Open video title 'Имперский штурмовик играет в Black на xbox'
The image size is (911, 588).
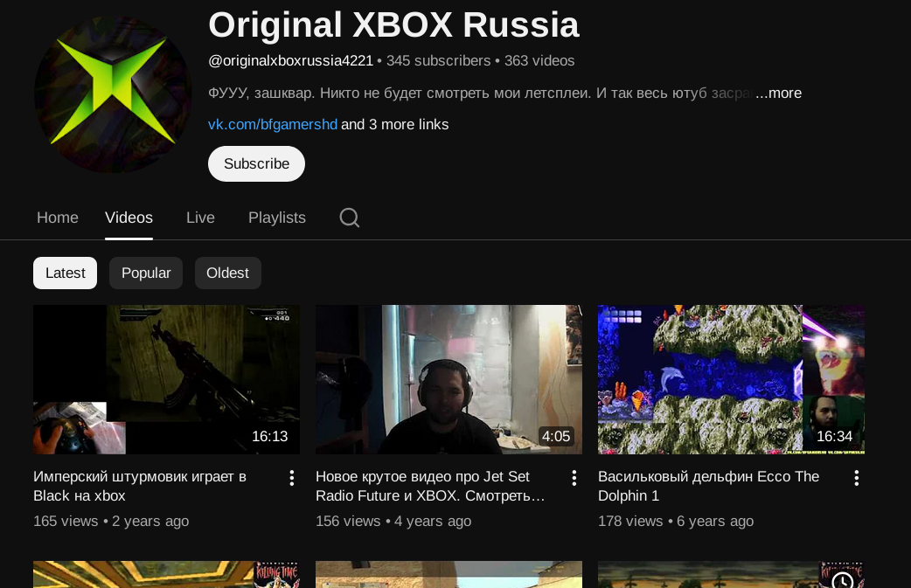pyautogui.click(x=140, y=486)
